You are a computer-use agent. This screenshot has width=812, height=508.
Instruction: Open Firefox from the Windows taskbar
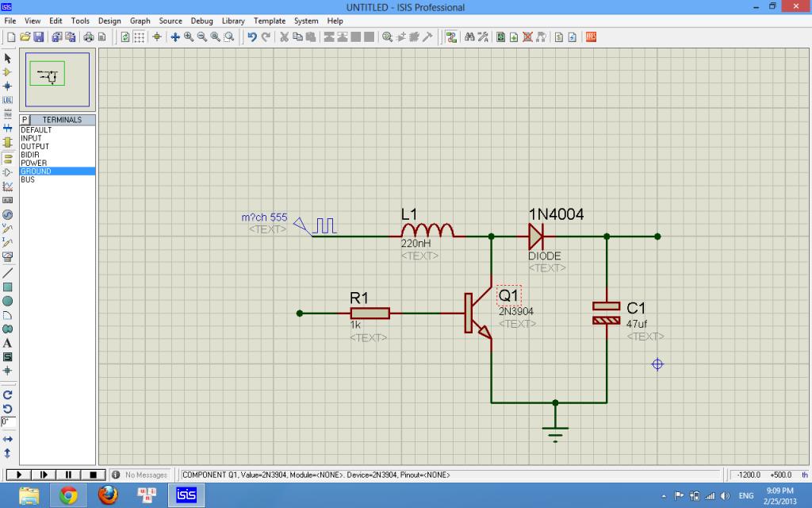tap(108, 495)
